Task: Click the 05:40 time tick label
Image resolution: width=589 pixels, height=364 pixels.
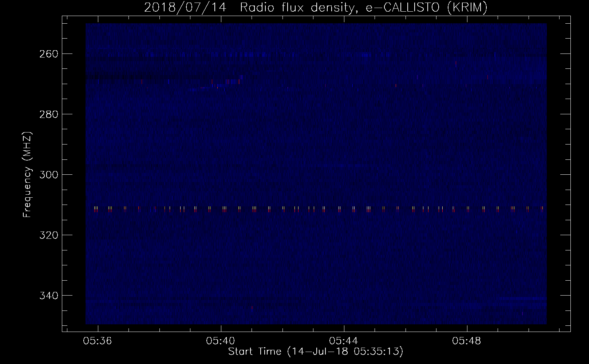Action: [221, 341]
